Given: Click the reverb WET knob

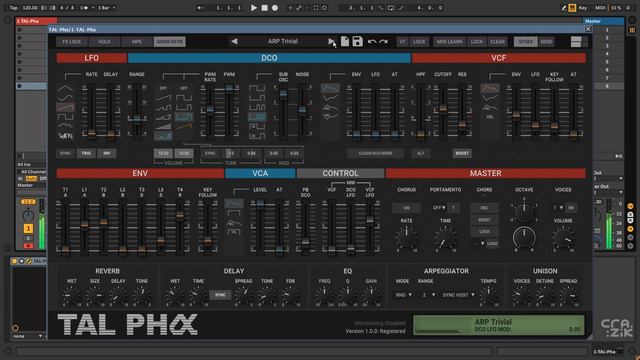Looking at the screenshot, I should click(x=71, y=295).
